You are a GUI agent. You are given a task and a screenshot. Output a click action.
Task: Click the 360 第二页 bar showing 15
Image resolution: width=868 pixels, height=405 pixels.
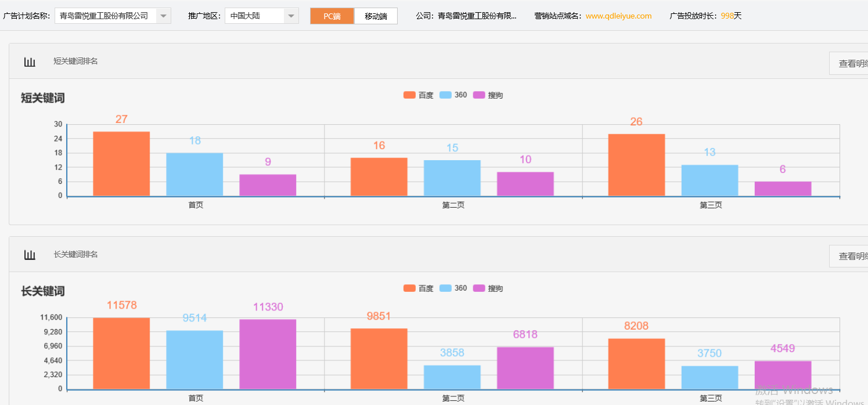tap(452, 178)
